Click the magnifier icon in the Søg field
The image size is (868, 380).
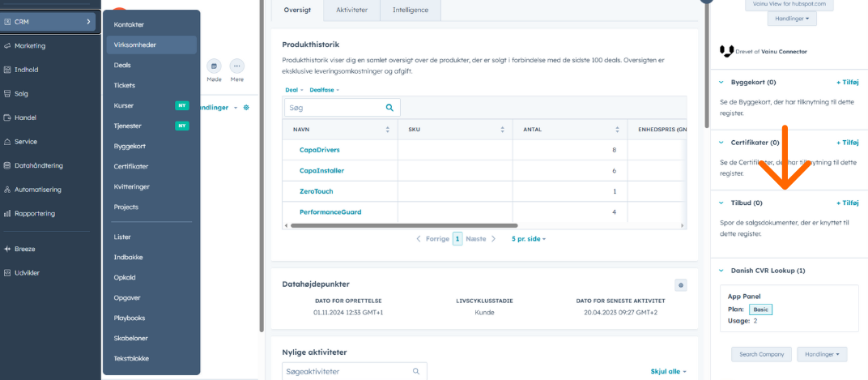coord(389,108)
